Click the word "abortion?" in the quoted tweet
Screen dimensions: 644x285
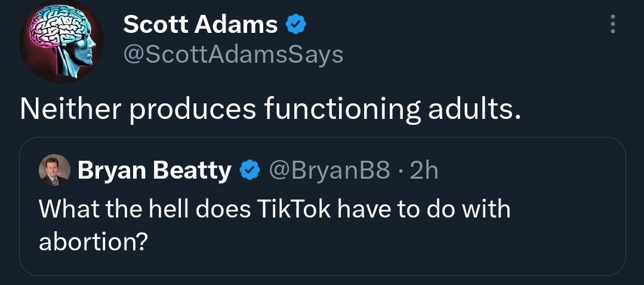[x=93, y=241]
